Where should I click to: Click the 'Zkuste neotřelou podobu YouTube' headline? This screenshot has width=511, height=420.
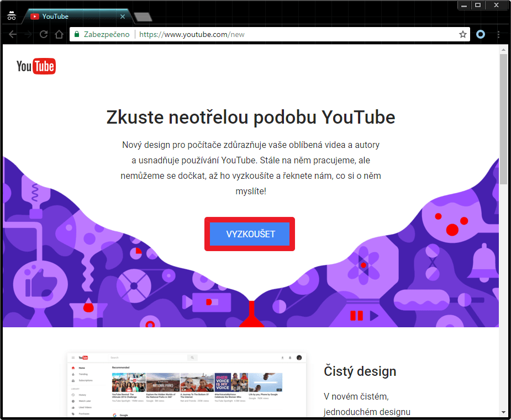(251, 117)
